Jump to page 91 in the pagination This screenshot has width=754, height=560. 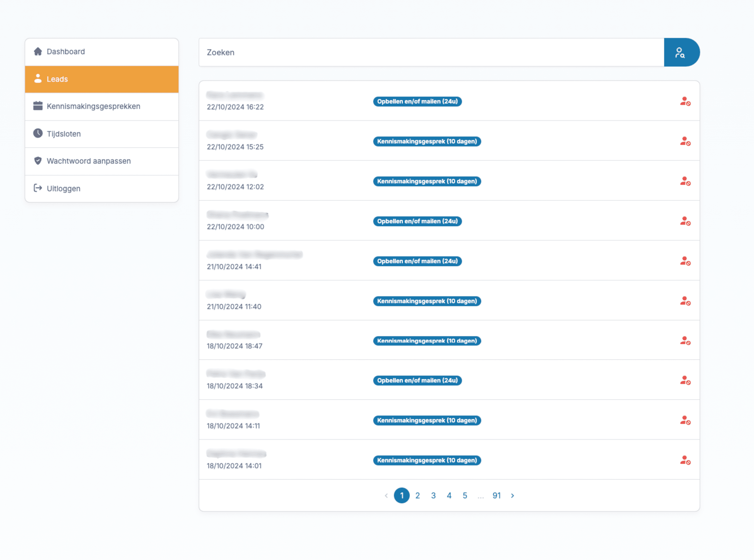(x=496, y=496)
